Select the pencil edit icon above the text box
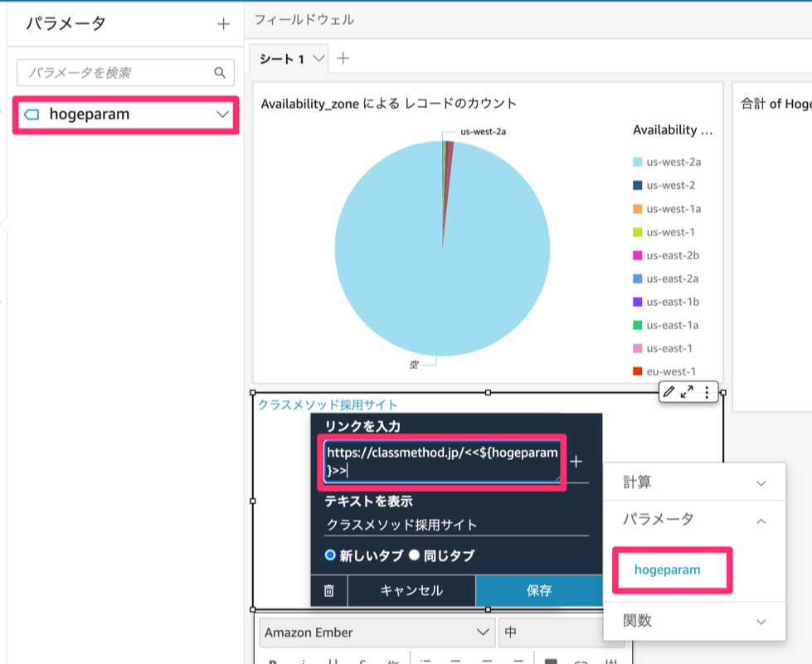This screenshot has width=812, height=664. (x=670, y=391)
